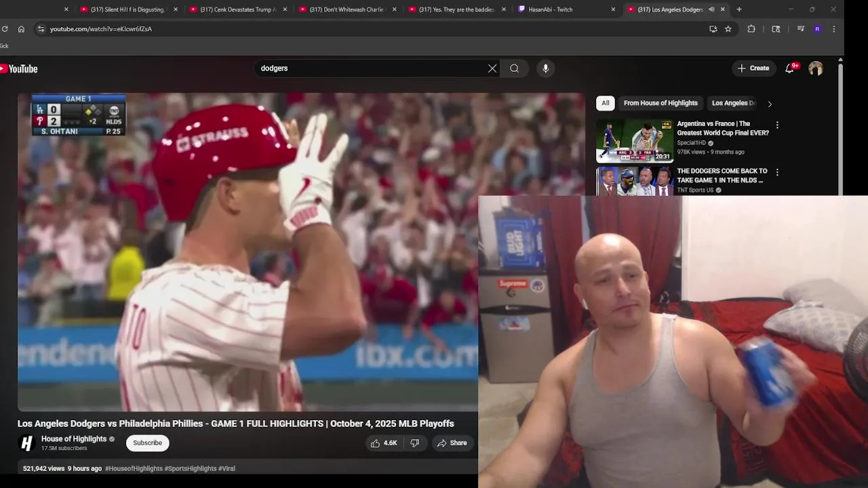Open the TNT Sports US channel name
Screen dimensions: 868x488
point(695,190)
